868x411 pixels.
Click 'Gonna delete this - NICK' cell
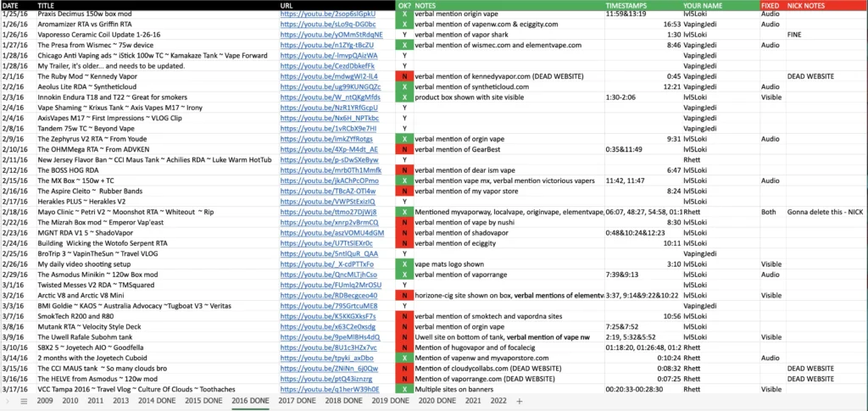pyautogui.click(x=826, y=212)
